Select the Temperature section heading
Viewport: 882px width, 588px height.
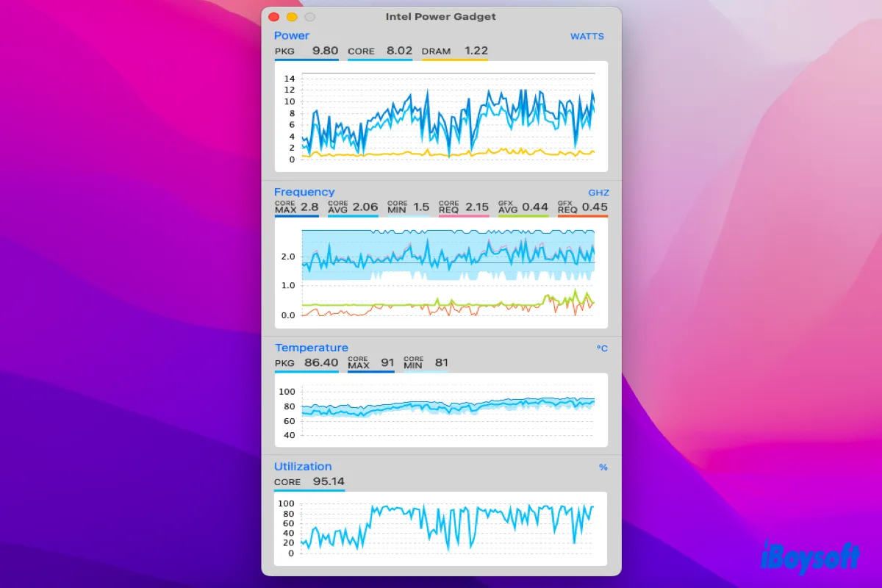(312, 348)
